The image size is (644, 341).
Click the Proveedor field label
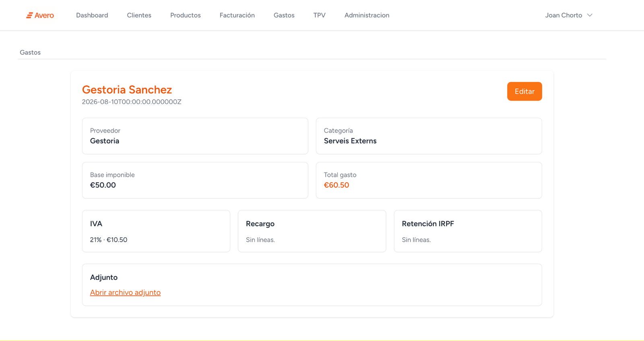pyautogui.click(x=105, y=131)
